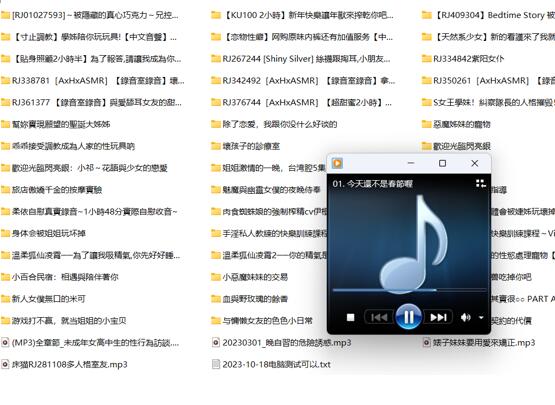Select the folder name 恶魔姊妹的寵物

pos(462,124)
